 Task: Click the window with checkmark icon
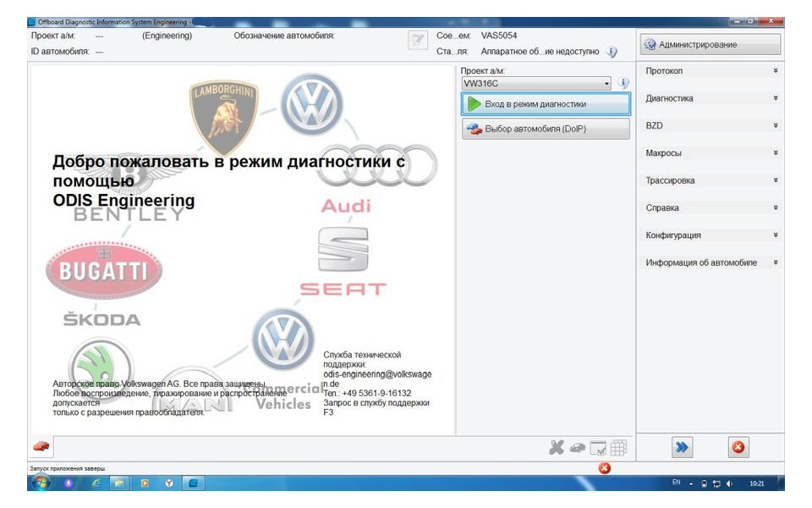click(598, 448)
